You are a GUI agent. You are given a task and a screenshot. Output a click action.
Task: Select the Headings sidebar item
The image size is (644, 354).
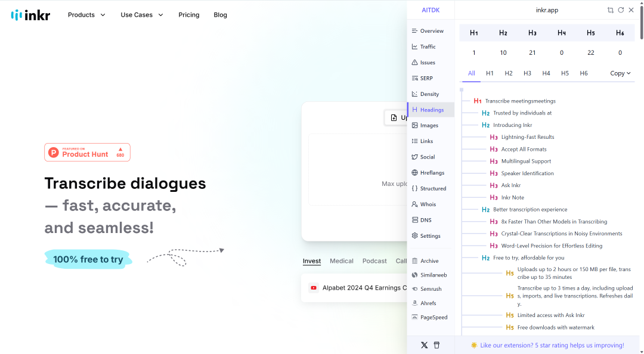coord(431,110)
